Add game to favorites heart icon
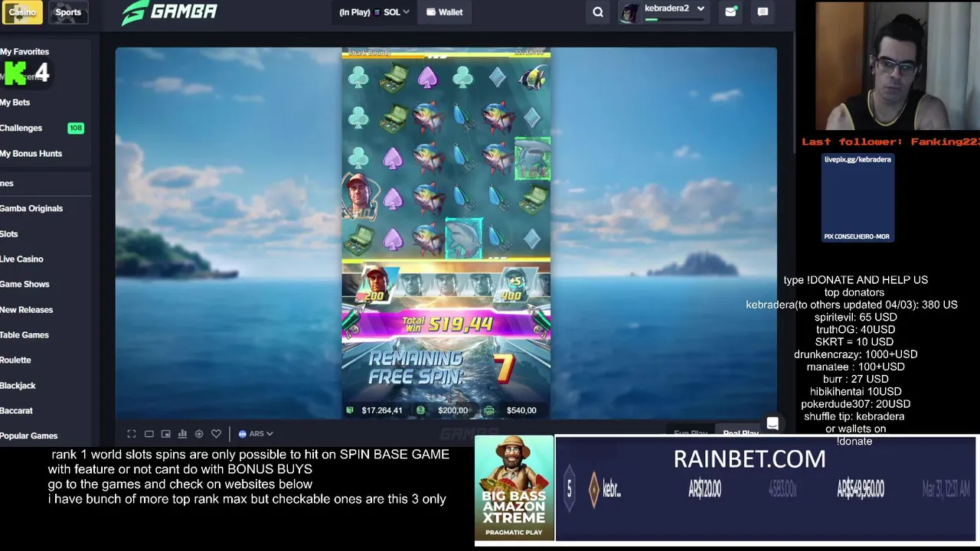The height and width of the screenshot is (551, 980). coord(216,434)
